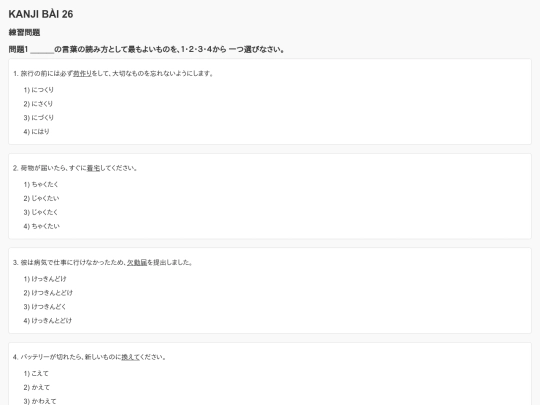
Task: Select answer 1) けっきんどけ
Action: point(45,279)
